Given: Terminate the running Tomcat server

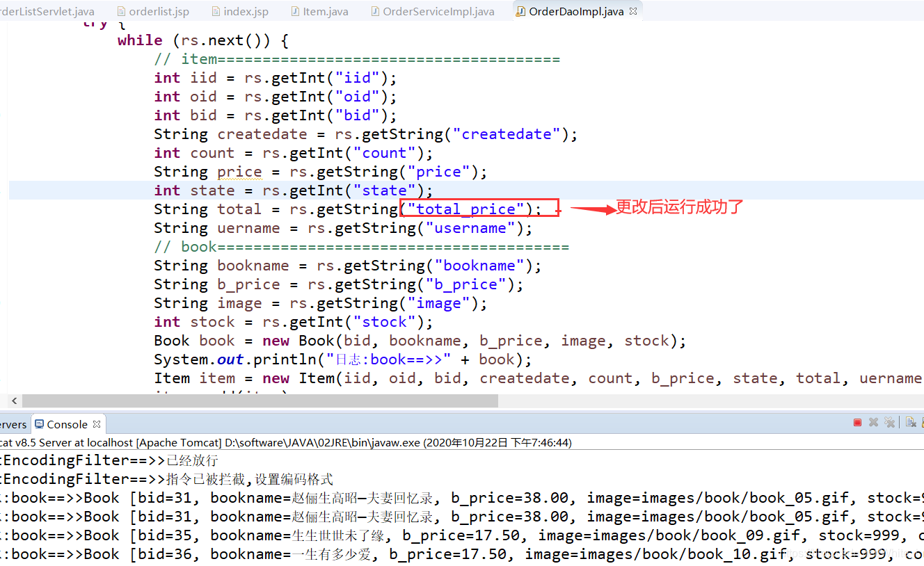Looking at the screenshot, I should 857,422.
